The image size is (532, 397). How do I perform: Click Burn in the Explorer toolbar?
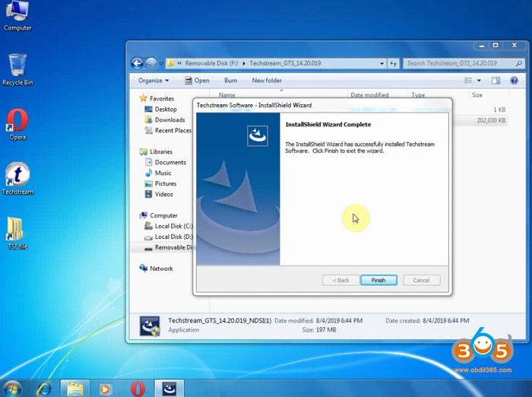click(x=231, y=81)
